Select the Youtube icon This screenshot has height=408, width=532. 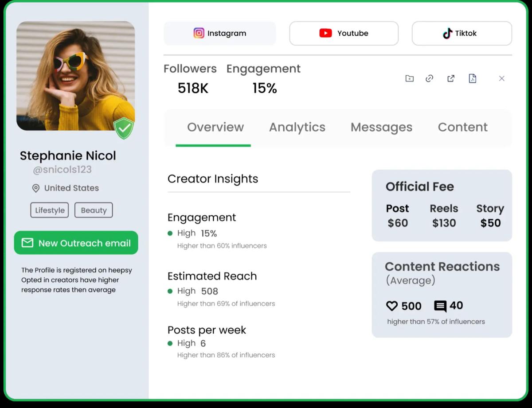pos(325,33)
